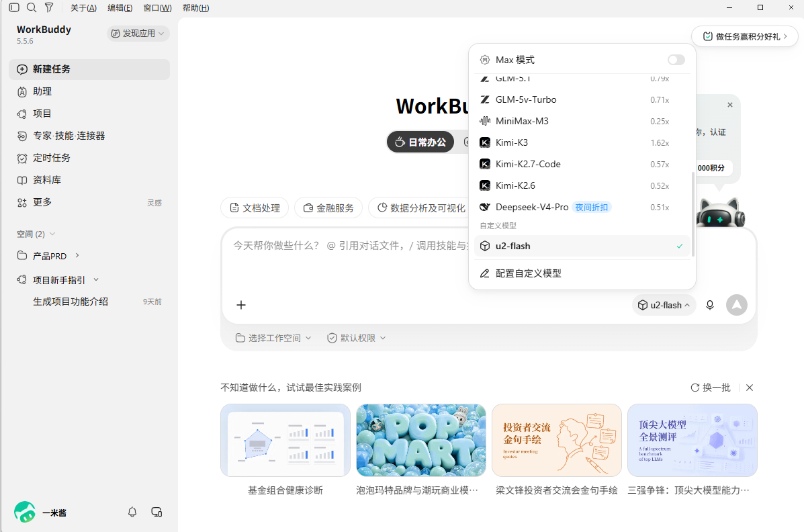Open search via the magnifier icon
The width and height of the screenshot is (804, 532).
[x=32, y=7]
